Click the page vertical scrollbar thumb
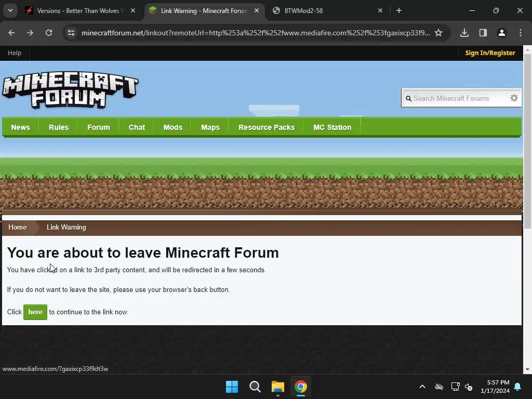 tap(527, 141)
